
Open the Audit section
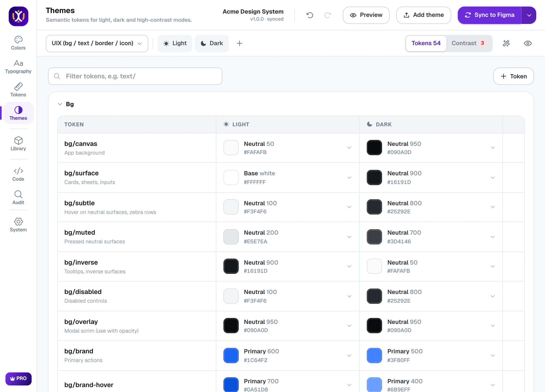tap(18, 198)
